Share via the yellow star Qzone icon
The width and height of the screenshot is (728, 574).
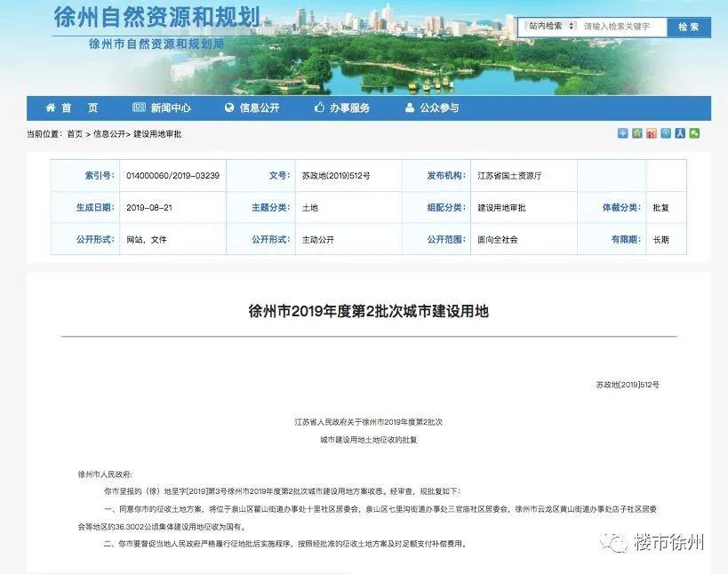pos(637,133)
